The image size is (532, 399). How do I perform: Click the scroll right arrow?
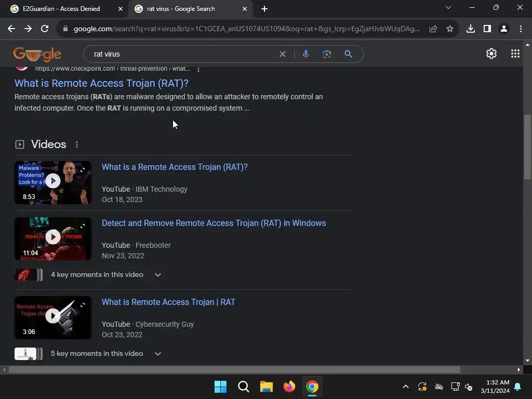click(519, 369)
